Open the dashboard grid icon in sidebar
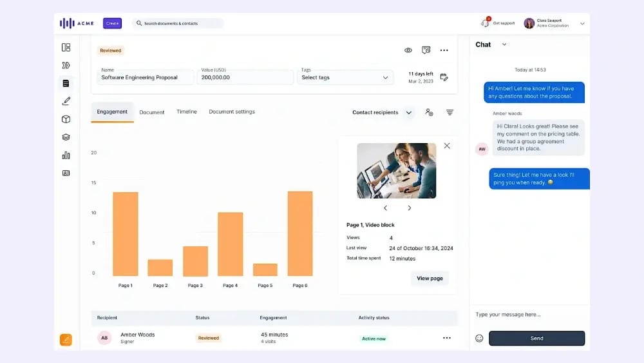The width and height of the screenshot is (644, 363). point(66,47)
